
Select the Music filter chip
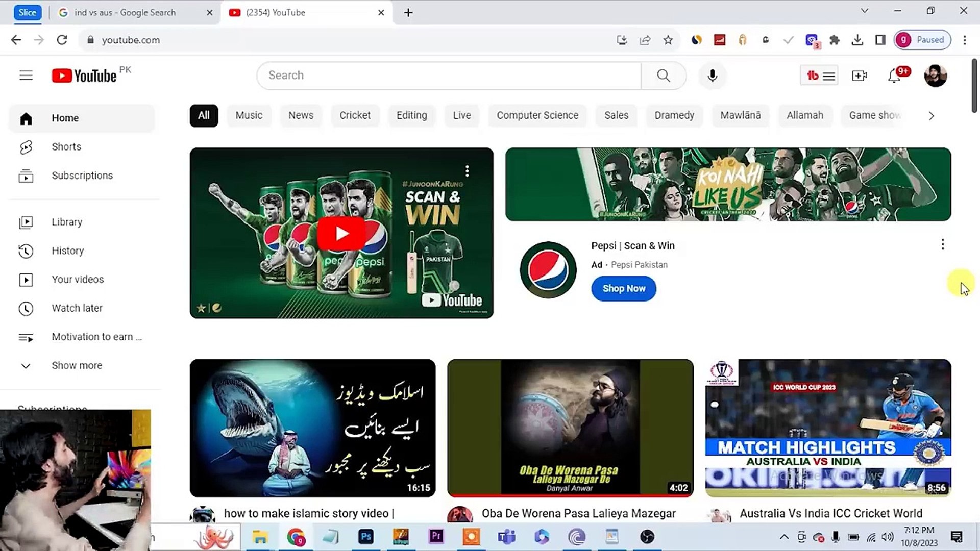pyautogui.click(x=249, y=115)
